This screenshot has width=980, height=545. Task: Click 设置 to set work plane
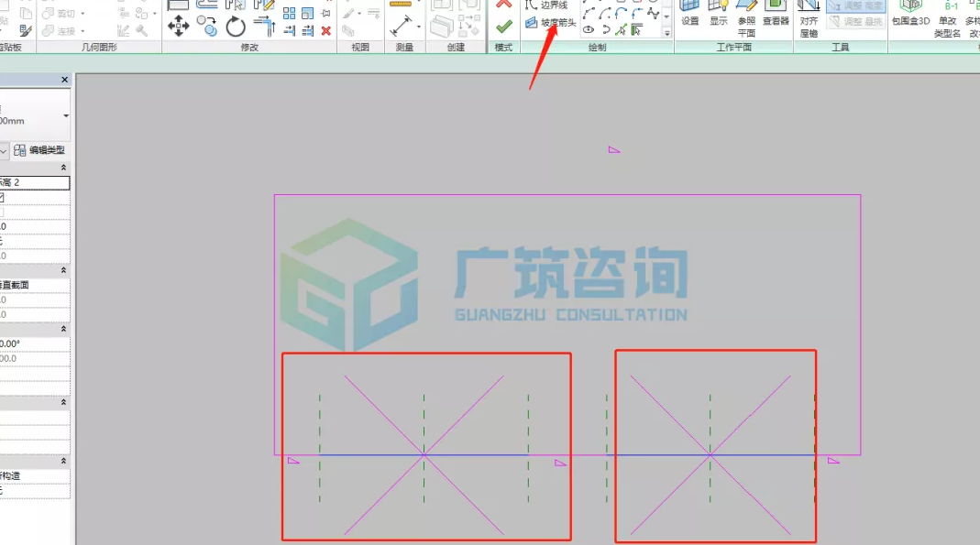click(x=690, y=14)
